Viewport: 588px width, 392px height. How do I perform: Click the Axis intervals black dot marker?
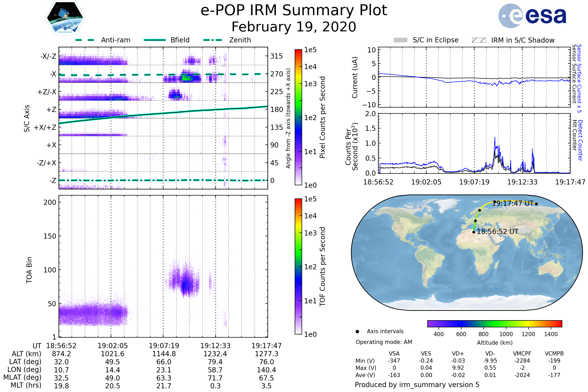[x=357, y=332]
